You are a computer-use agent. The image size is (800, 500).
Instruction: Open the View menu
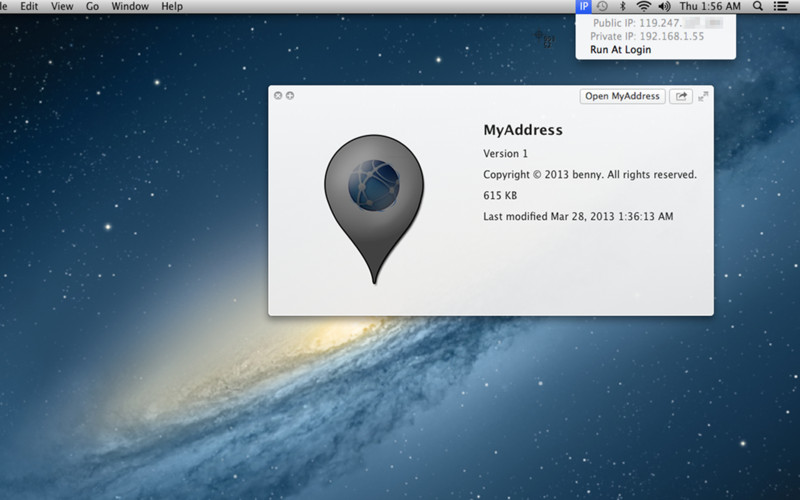click(x=62, y=7)
